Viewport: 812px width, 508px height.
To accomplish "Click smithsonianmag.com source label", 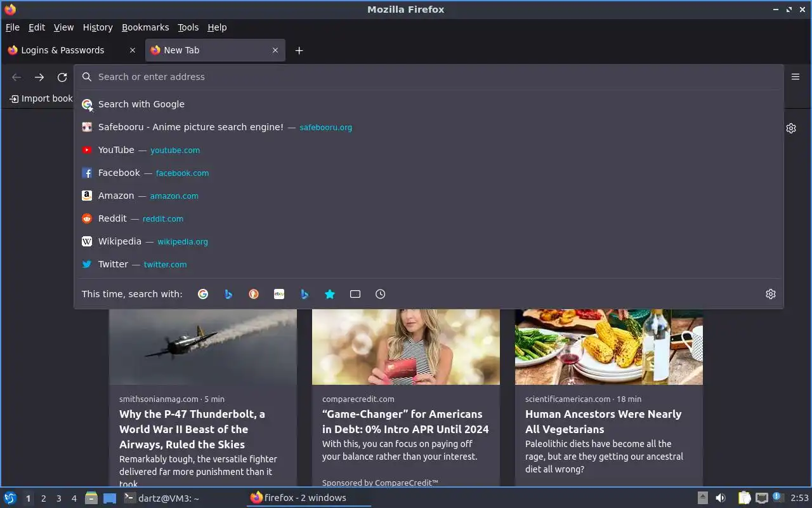I will [x=159, y=399].
